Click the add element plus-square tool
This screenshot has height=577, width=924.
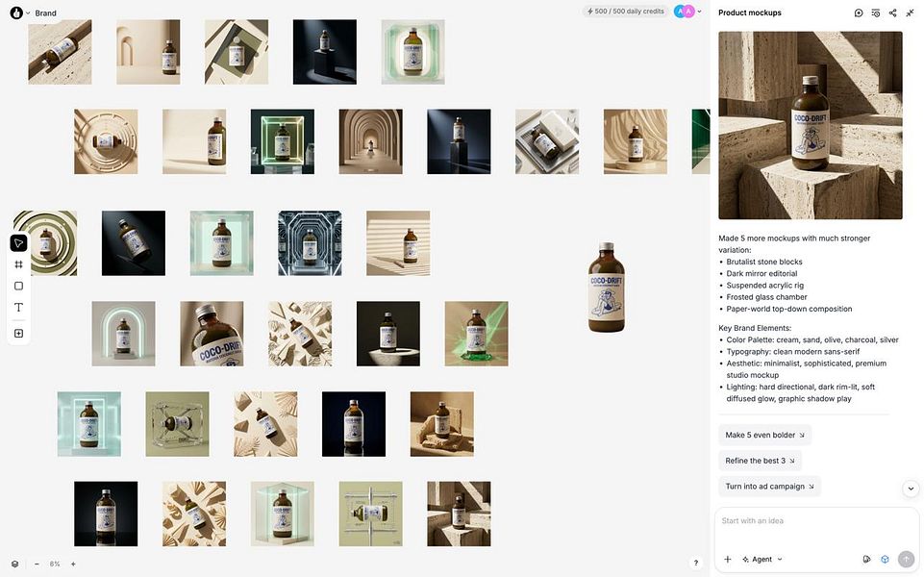[x=19, y=334]
